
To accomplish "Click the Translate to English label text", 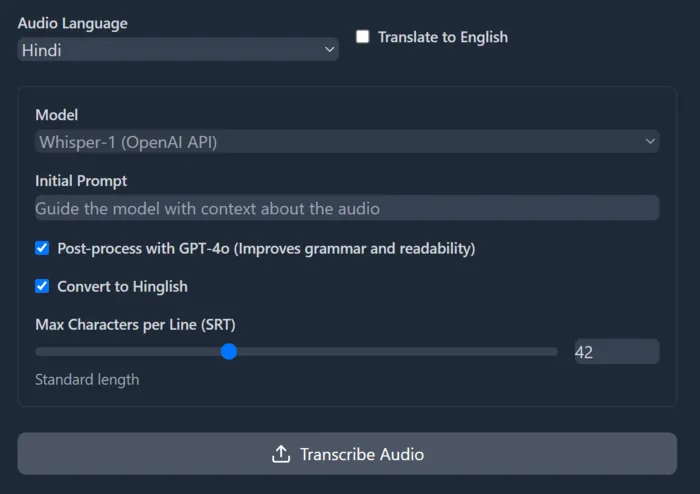I will 443,37.
